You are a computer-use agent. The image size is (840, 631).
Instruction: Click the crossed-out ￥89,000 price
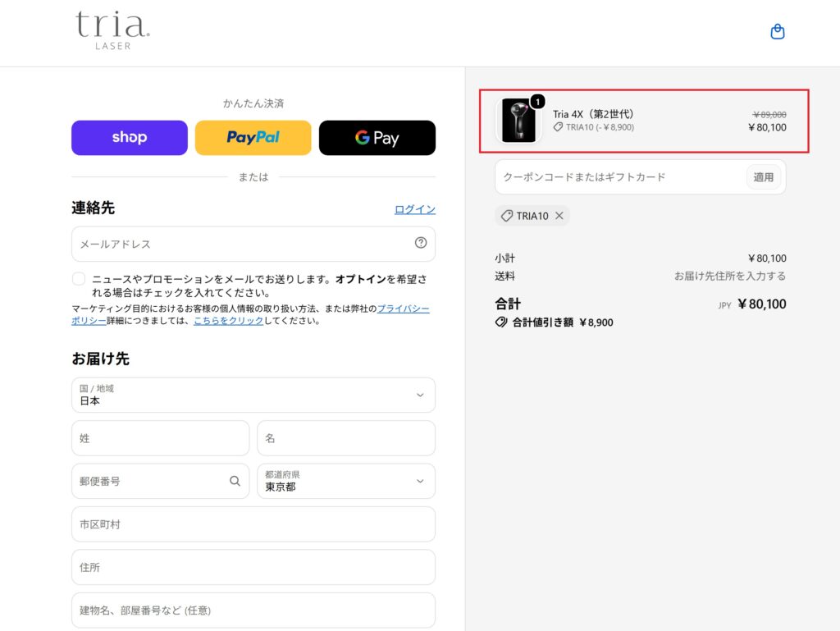click(x=769, y=115)
